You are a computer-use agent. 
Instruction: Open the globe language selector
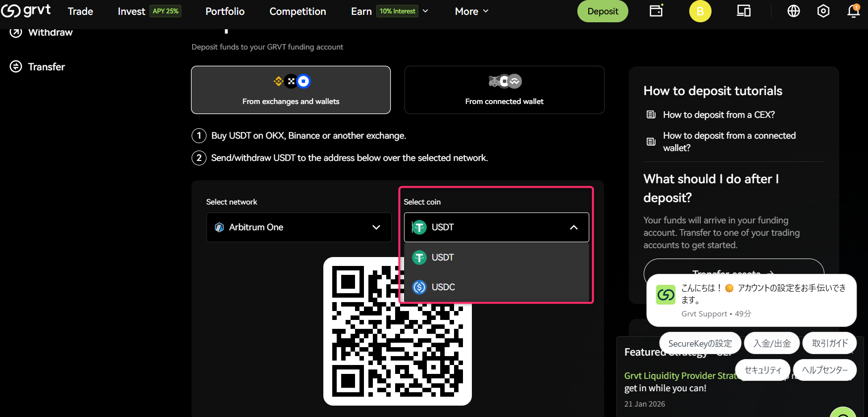coord(794,11)
